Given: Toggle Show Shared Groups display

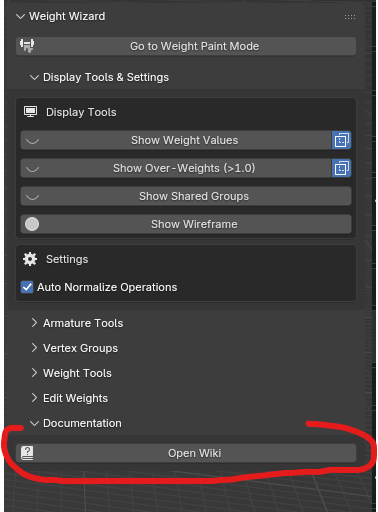Looking at the screenshot, I should (x=186, y=196).
